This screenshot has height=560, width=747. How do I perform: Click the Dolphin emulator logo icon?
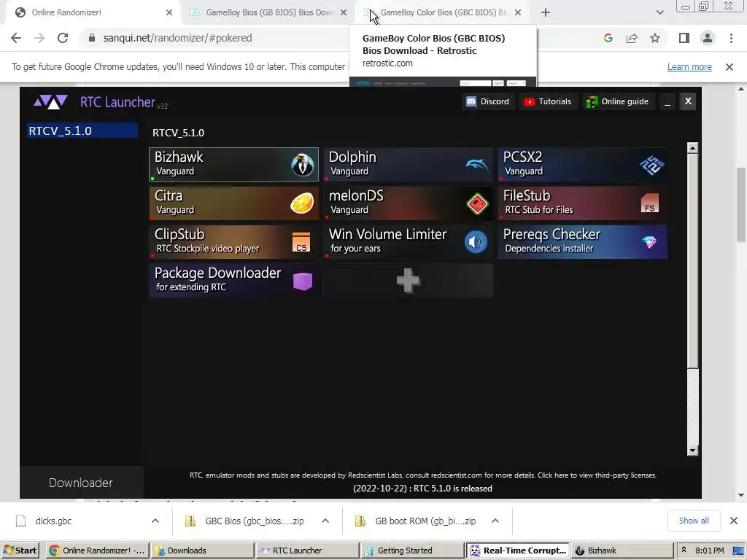point(477,165)
